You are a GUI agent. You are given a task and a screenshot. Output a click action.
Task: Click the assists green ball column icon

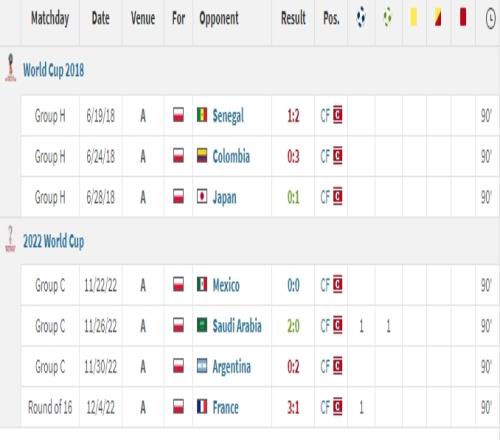[x=387, y=18]
